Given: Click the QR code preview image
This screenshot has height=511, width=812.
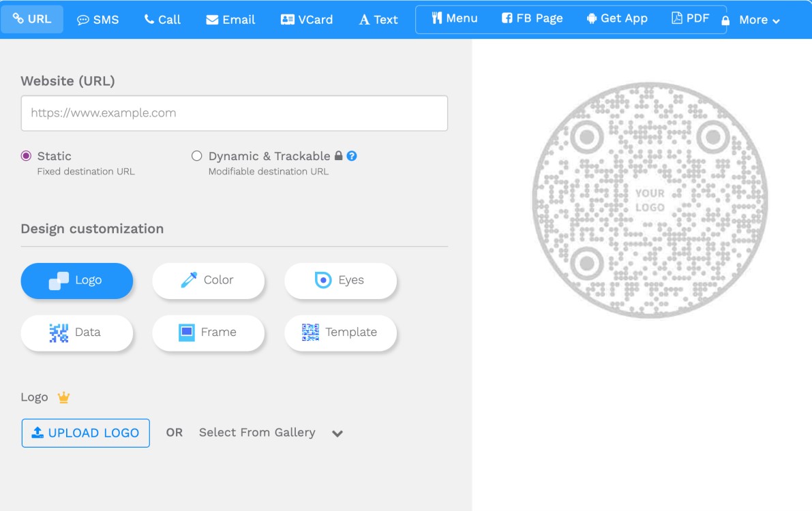Looking at the screenshot, I should (x=650, y=200).
